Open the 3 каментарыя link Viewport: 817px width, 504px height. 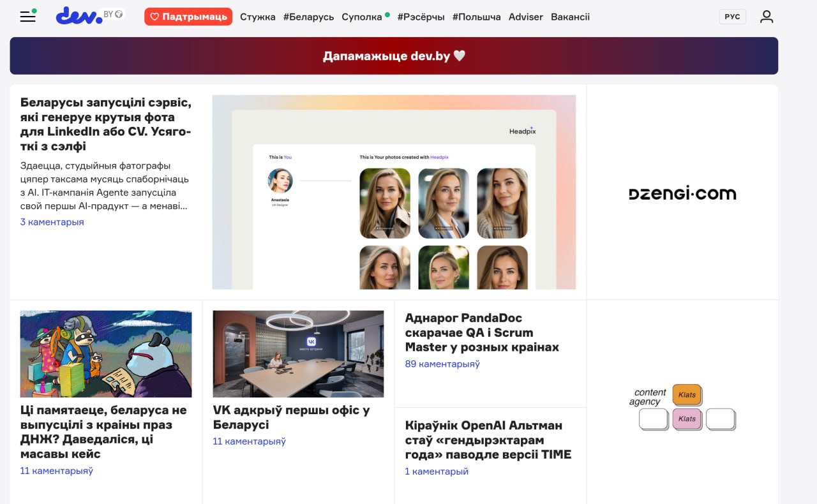[52, 222]
